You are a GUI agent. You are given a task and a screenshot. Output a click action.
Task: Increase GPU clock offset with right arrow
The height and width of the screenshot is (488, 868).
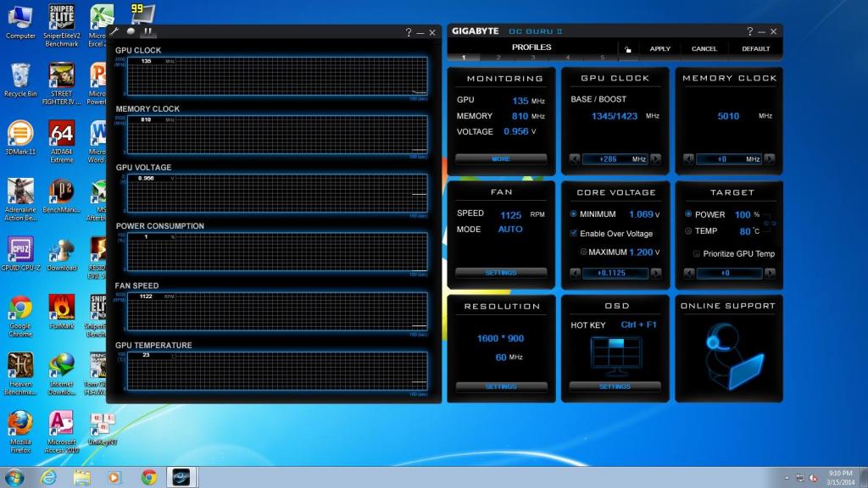pyautogui.click(x=656, y=159)
